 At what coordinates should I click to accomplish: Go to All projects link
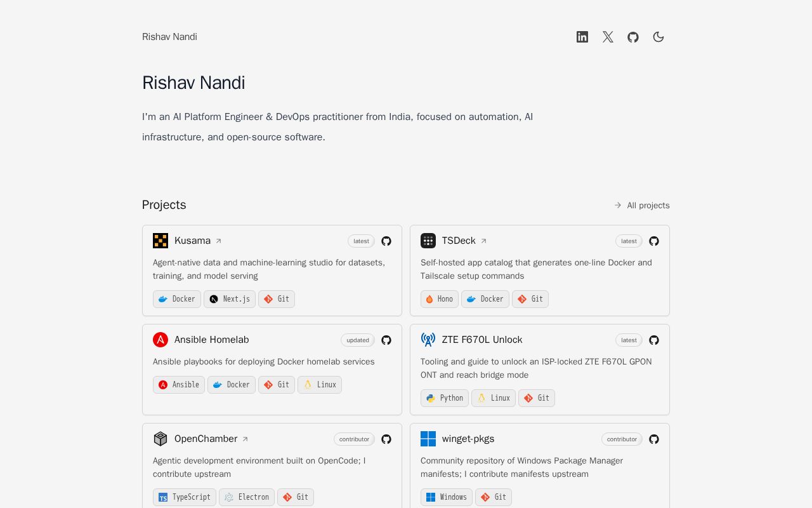641,205
